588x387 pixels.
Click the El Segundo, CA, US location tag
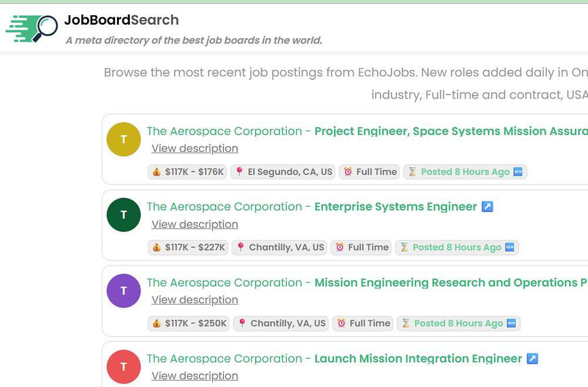coord(283,172)
